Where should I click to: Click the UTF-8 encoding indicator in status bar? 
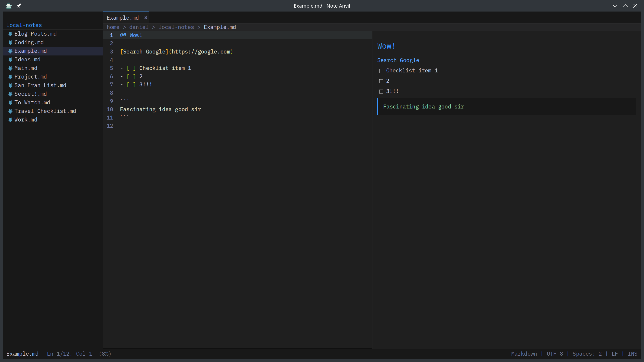tap(555, 353)
